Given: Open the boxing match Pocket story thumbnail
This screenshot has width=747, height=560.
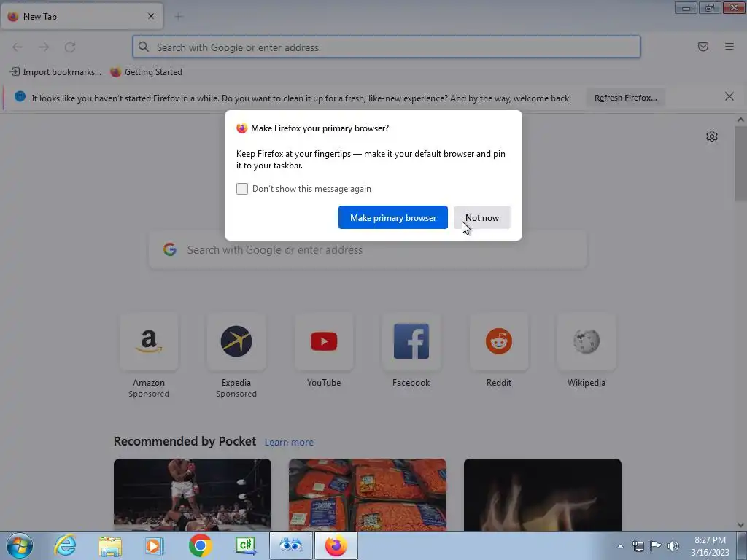Looking at the screenshot, I should click(x=193, y=495).
